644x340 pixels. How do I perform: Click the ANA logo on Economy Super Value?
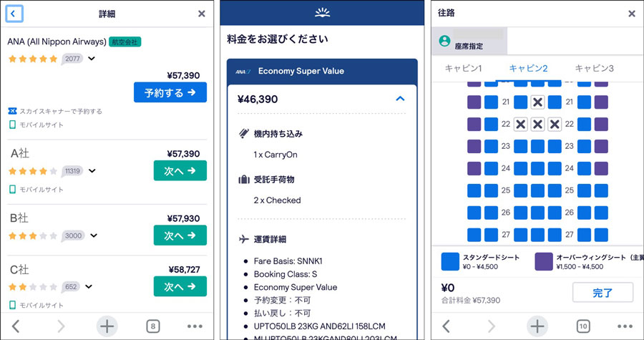pyautogui.click(x=243, y=72)
